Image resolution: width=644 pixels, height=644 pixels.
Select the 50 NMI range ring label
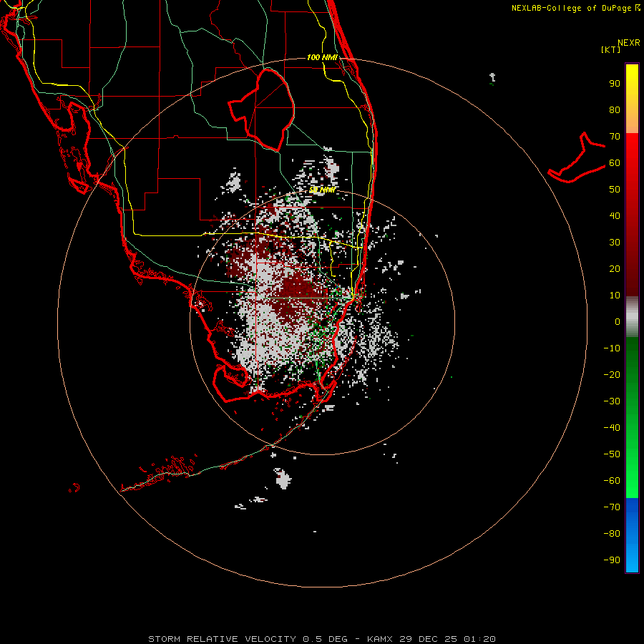point(322,190)
